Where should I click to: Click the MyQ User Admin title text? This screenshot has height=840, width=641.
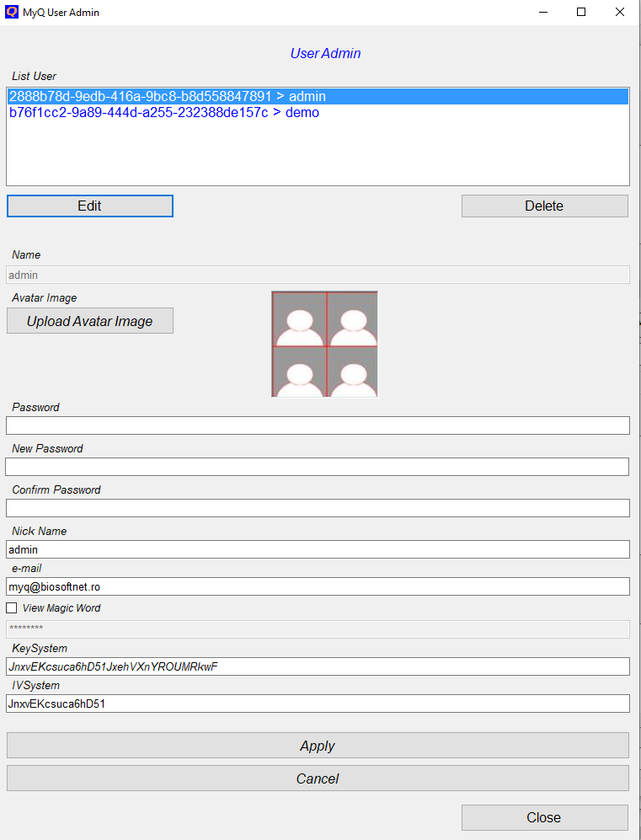[x=61, y=13]
